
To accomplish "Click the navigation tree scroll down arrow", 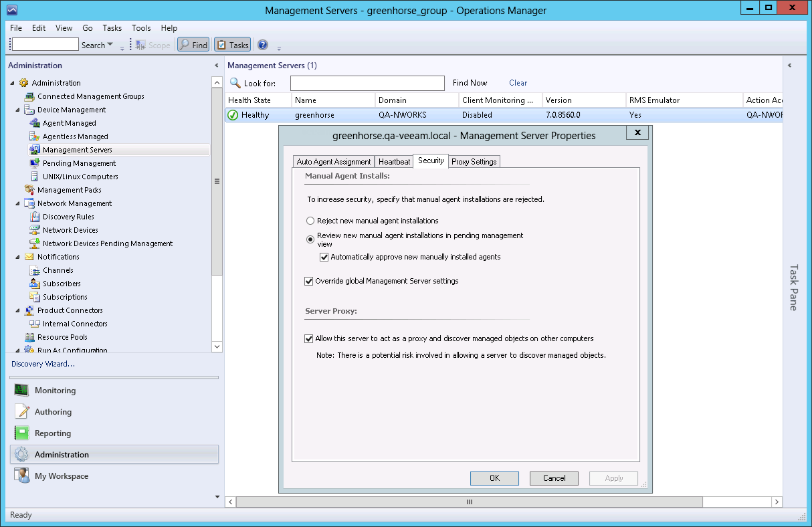I will click(217, 346).
